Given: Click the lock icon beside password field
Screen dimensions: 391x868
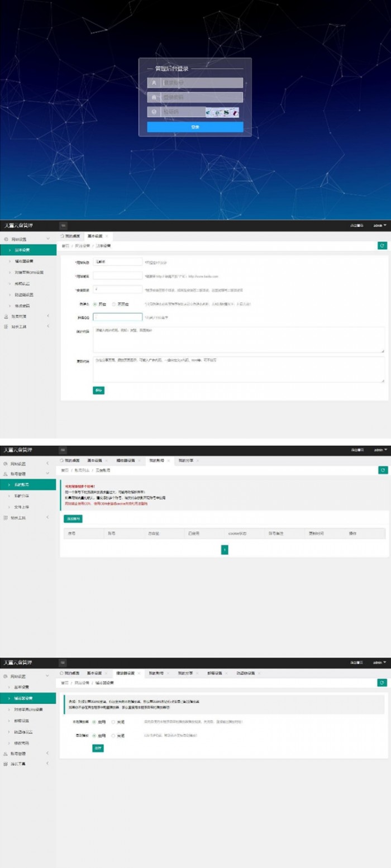Looking at the screenshot, I should [x=154, y=97].
